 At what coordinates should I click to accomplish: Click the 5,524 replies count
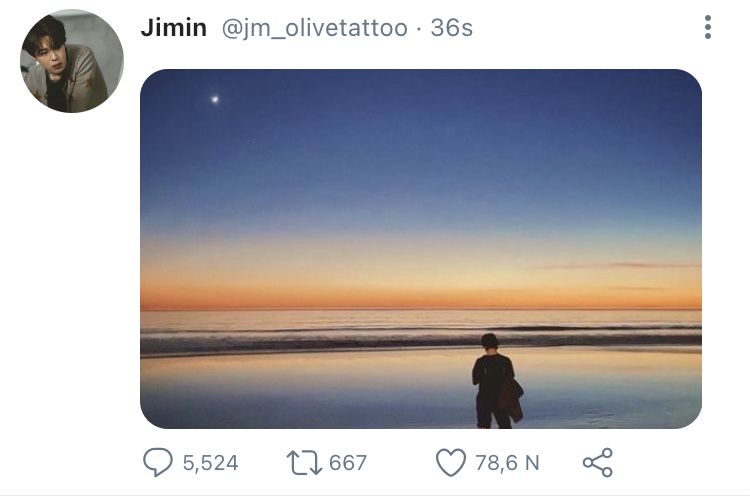click(x=210, y=463)
